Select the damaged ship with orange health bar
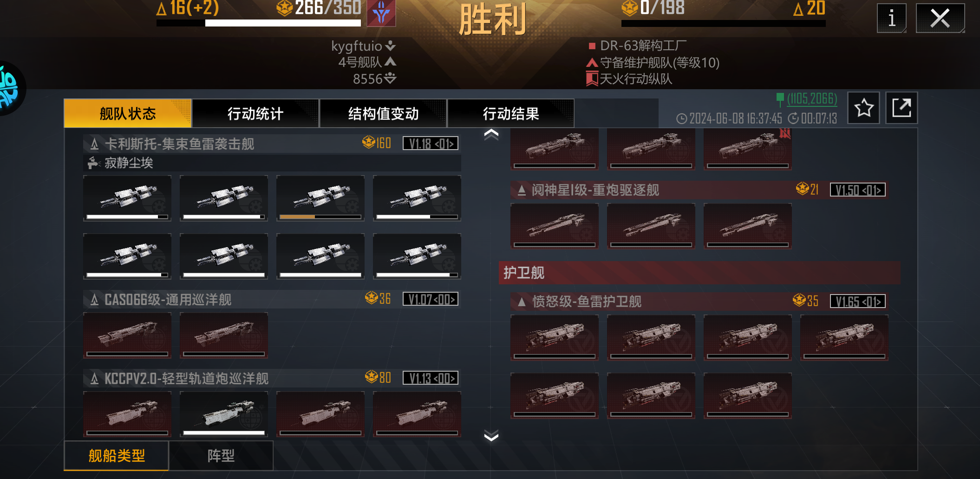980x479 pixels. tap(320, 198)
